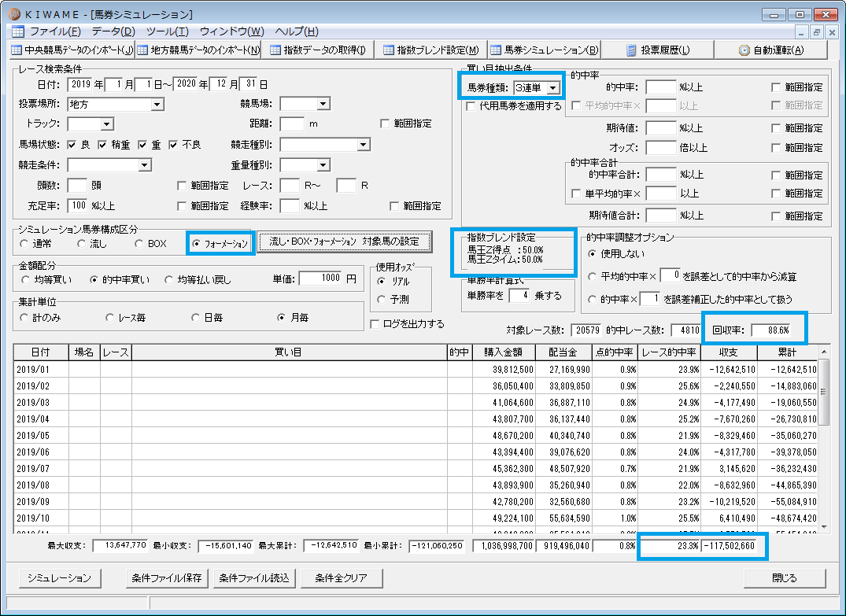Click 条件ファイル読込 button
This screenshot has height=616, width=846.
[x=254, y=578]
